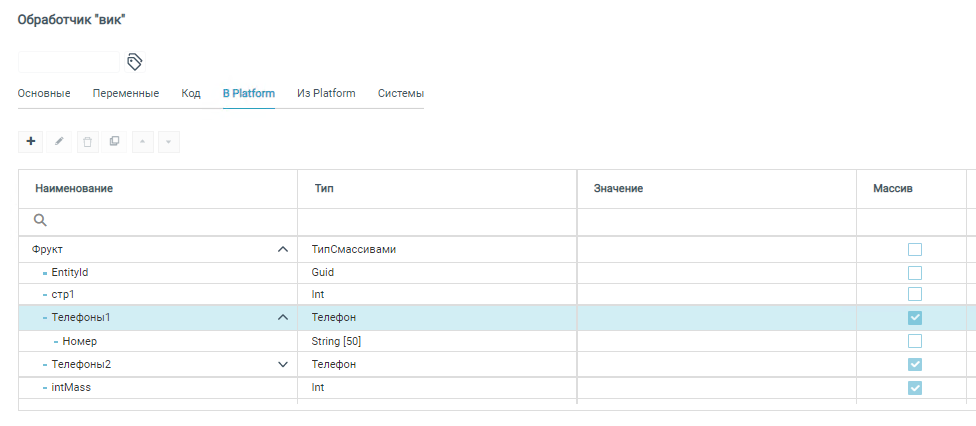Click the move up arrow icon
The width and height of the screenshot is (976, 426).
(x=142, y=142)
